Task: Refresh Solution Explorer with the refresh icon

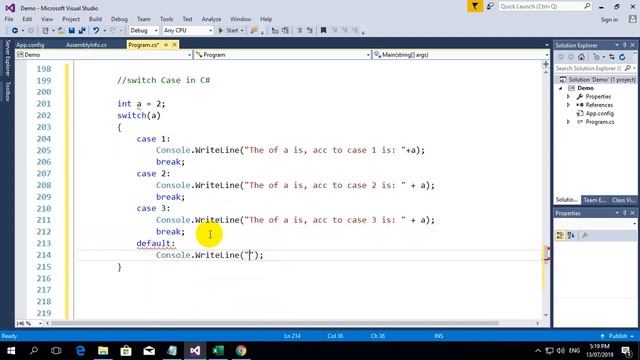Action: click(622, 57)
